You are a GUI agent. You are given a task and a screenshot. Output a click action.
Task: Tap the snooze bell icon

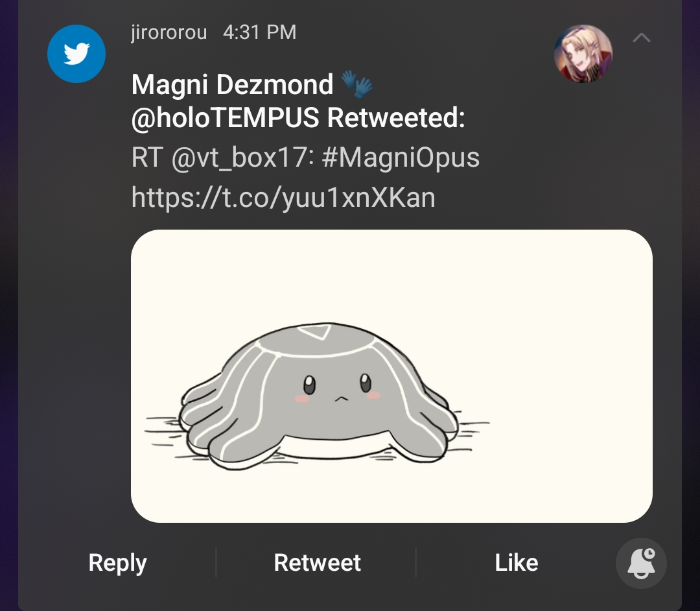pos(640,562)
